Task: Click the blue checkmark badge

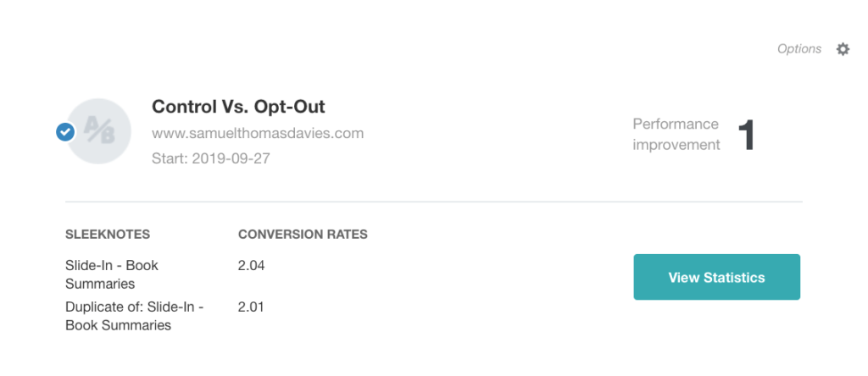Action: click(65, 132)
